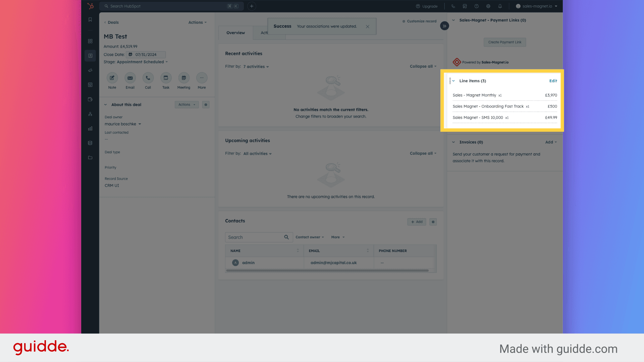Open the Marketing megaphone icon in sidebar

click(x=90, y=70)
